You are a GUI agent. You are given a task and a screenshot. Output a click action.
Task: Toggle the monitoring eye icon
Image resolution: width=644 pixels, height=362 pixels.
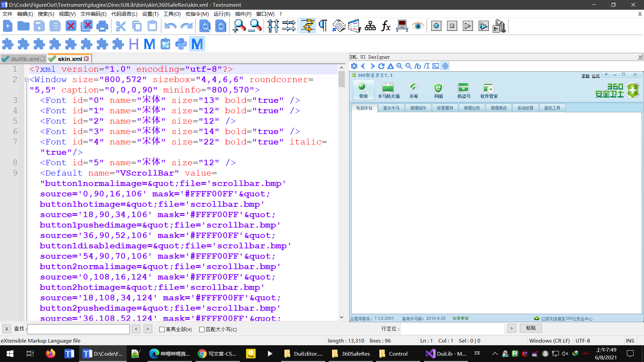[418, 26]
